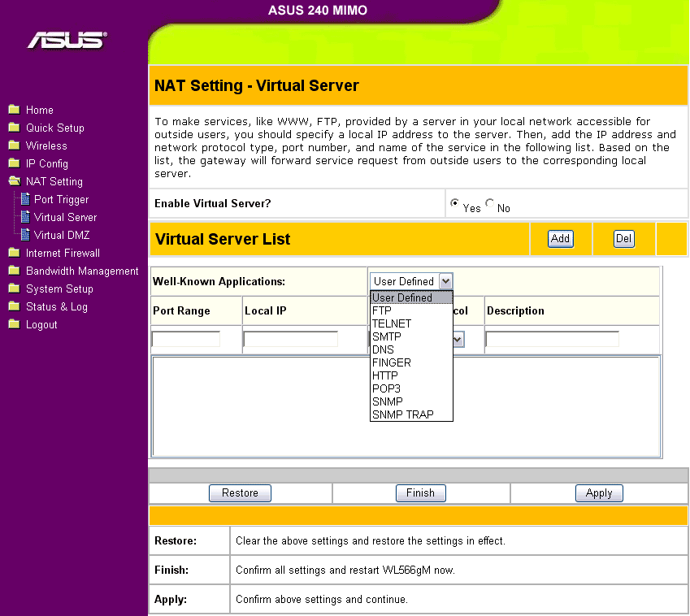
Task: Click the Del button
Action: point(623,238)
